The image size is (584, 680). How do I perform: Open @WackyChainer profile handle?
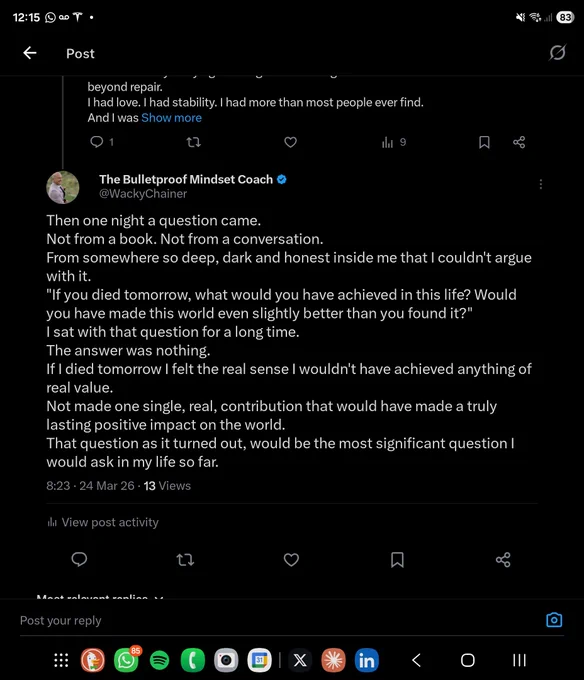tap(143, 193)
